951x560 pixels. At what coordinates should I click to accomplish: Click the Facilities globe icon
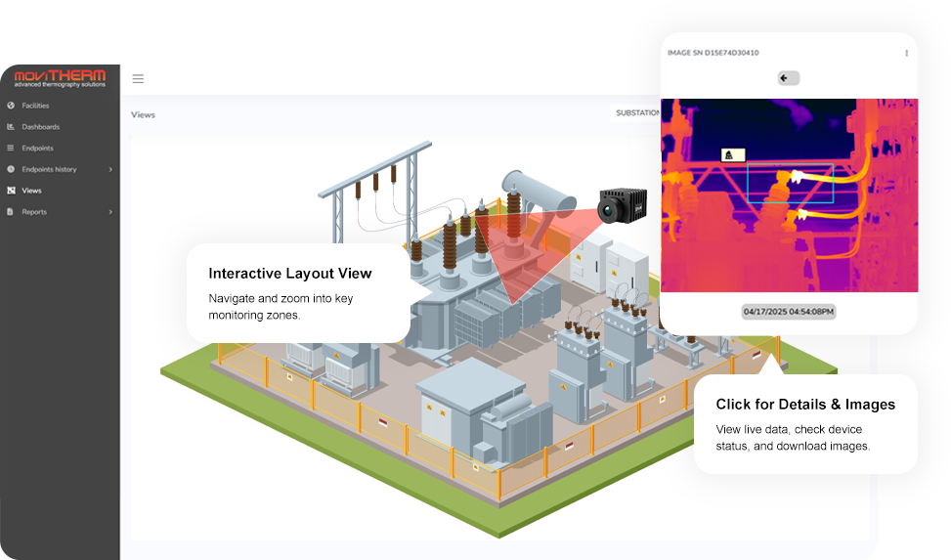11,106
